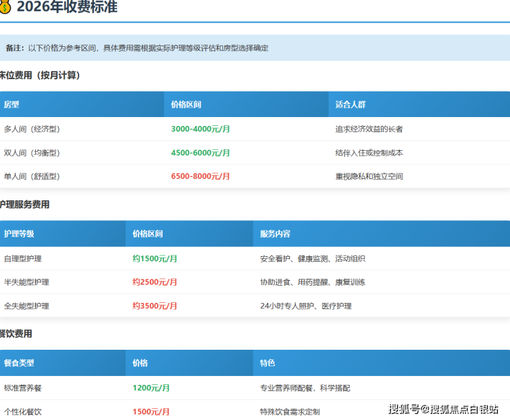This screenshot has width=510, height=420.
Task: Click the money bag icon beside the title
Action: [5, 8]
